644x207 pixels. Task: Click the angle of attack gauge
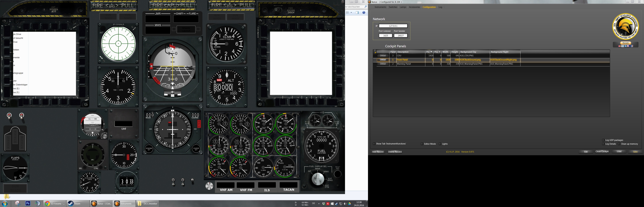(124, 155)
